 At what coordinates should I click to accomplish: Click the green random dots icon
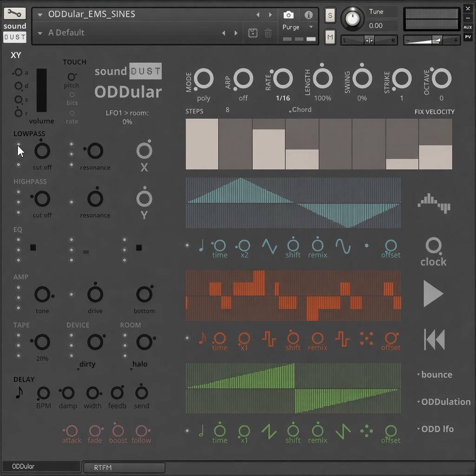366,431
